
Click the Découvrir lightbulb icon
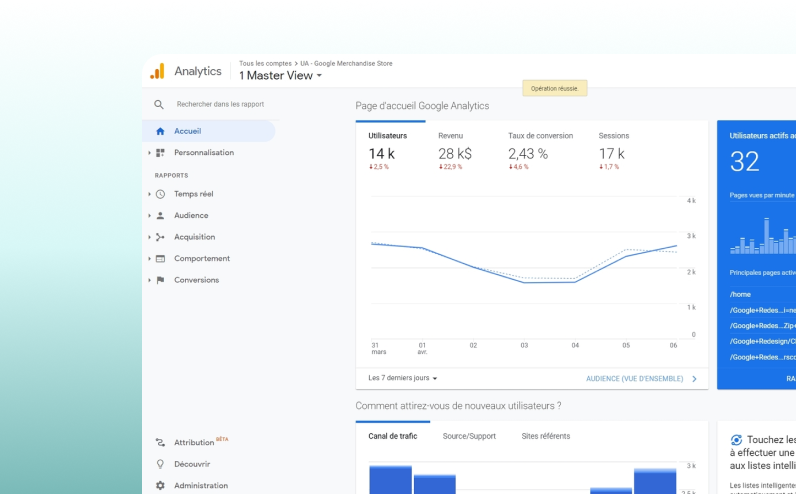[x=160, y=464]
